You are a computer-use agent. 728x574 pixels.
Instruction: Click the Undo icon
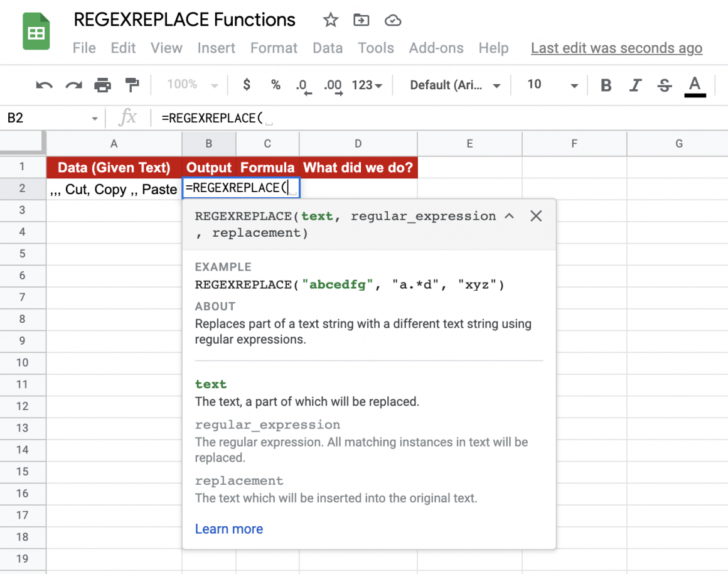pyautogui.click(x=43, y=85)
